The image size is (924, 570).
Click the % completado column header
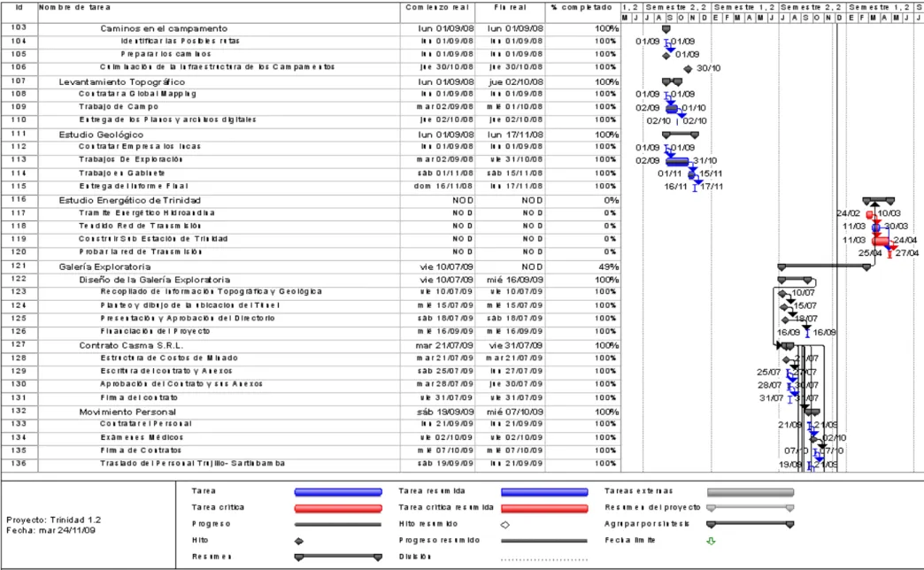(x=581, y=8)
